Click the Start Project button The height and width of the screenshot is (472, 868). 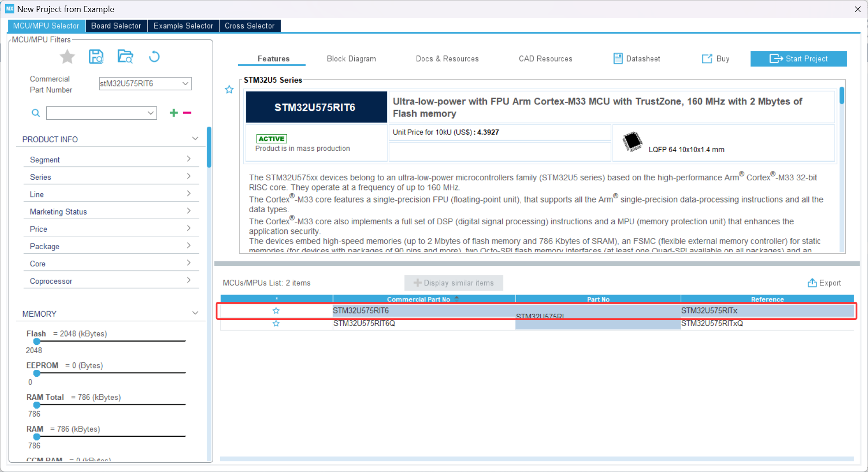[799, 59]
